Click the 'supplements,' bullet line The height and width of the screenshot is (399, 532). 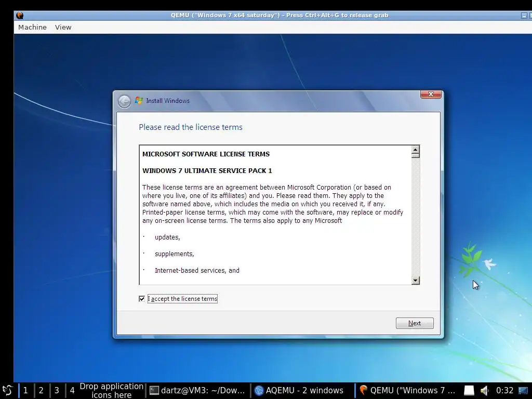[x=175, y=254]
